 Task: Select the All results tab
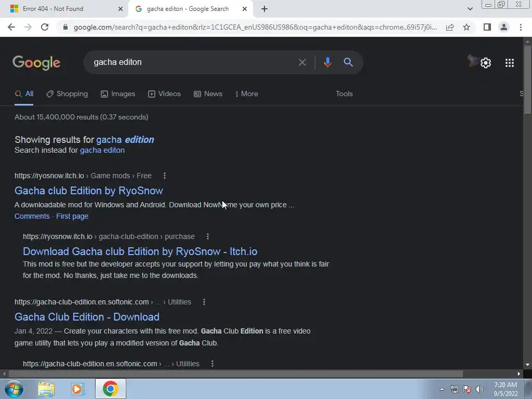coord(24,94)
